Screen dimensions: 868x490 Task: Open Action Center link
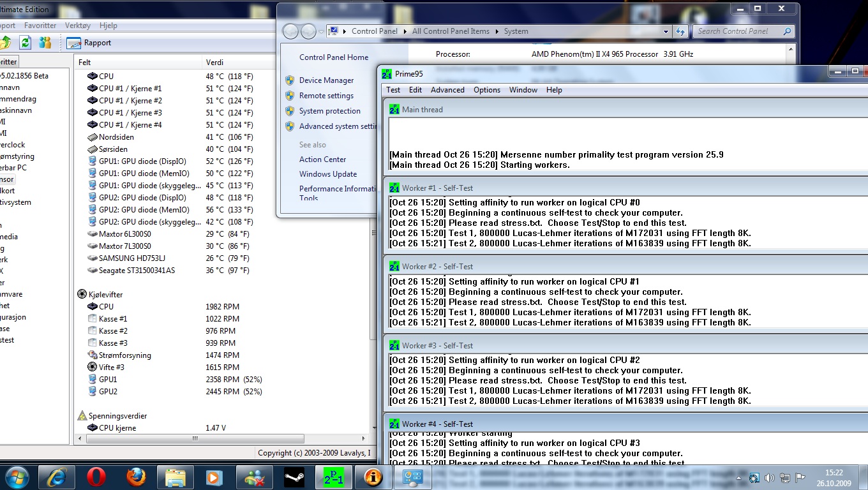pos(322,160)
